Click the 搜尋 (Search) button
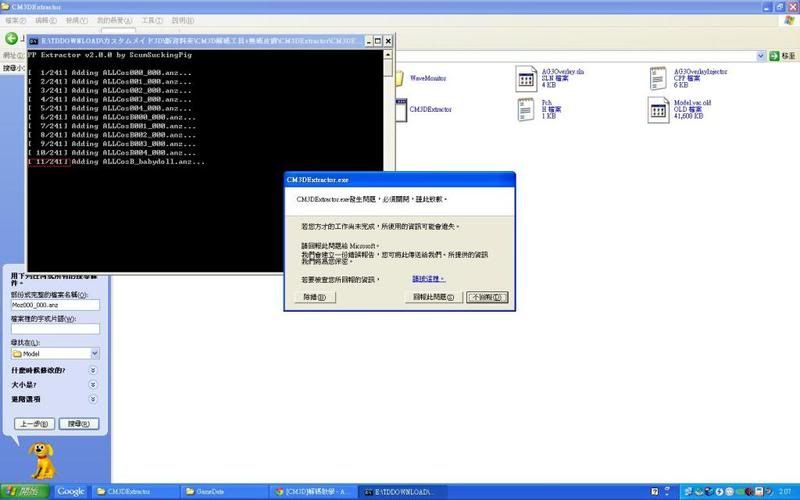 pyautogui.click(x=79, y=423)
